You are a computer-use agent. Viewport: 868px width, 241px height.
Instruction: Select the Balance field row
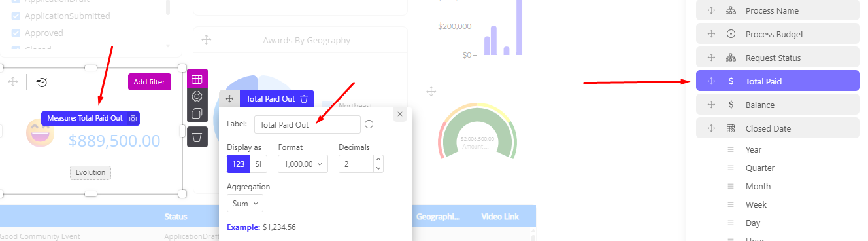(778, 105)
